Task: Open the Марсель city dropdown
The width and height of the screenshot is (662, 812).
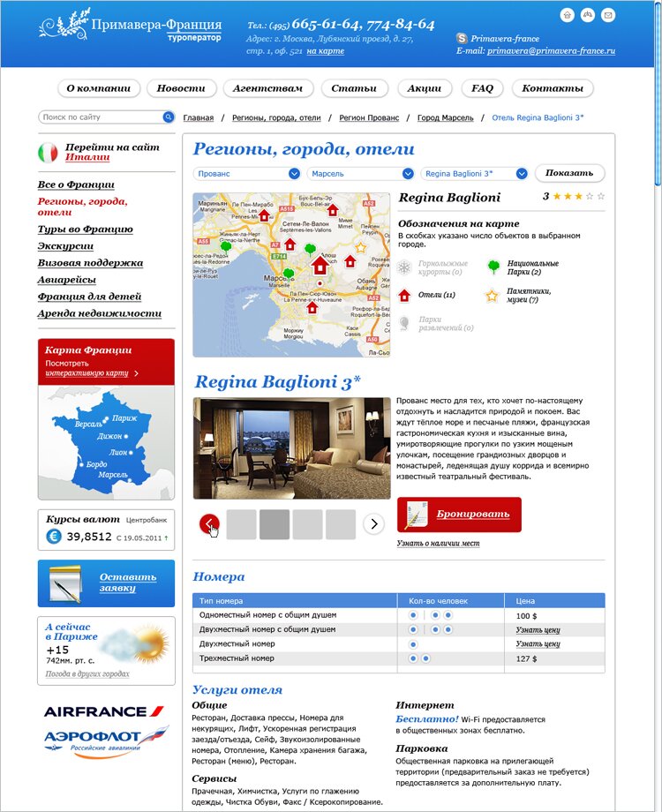Action: point(360,174)
